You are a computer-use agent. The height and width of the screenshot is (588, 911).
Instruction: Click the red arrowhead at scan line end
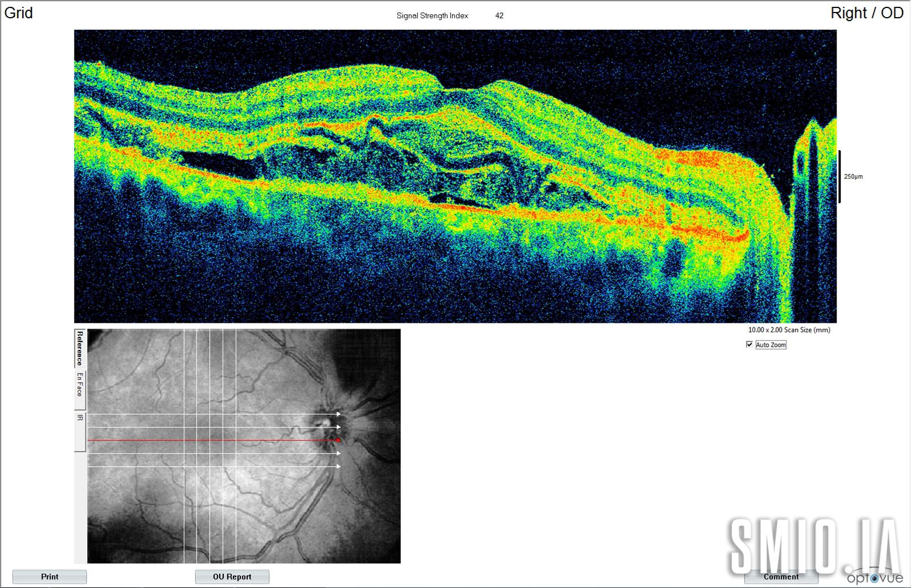(x=338, y=440)
